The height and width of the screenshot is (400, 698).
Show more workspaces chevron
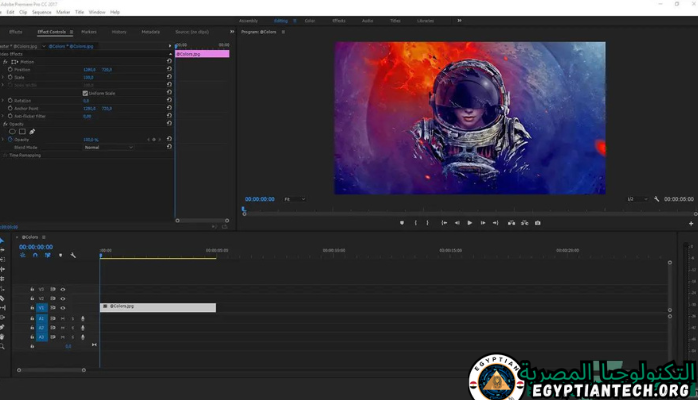(x=459, y=20)
